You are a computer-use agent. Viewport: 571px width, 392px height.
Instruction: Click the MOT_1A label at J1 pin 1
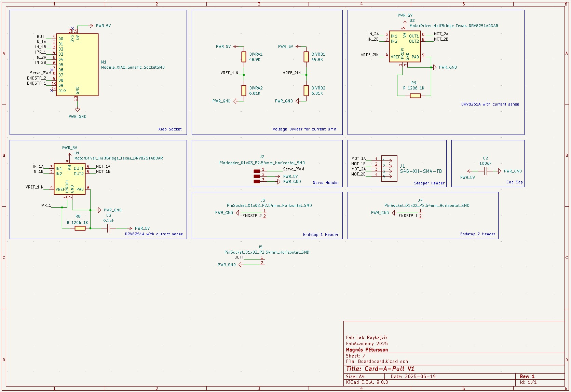tap(358, 158)
